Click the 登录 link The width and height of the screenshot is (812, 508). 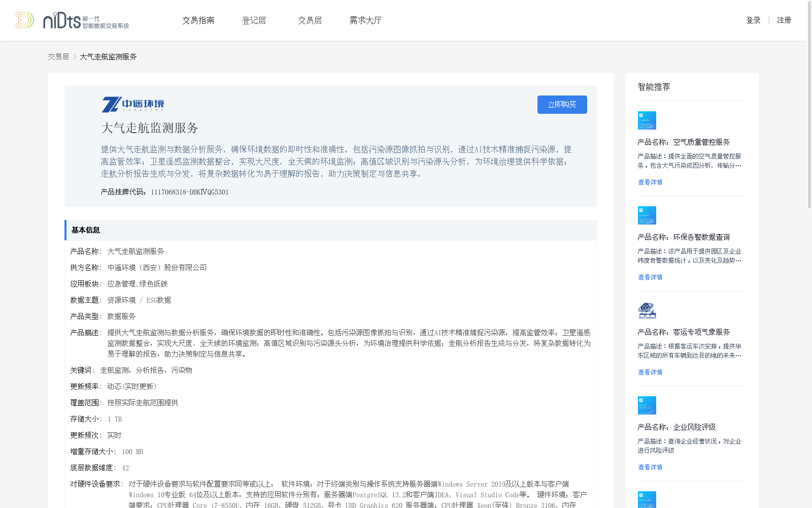coord(753,20)
